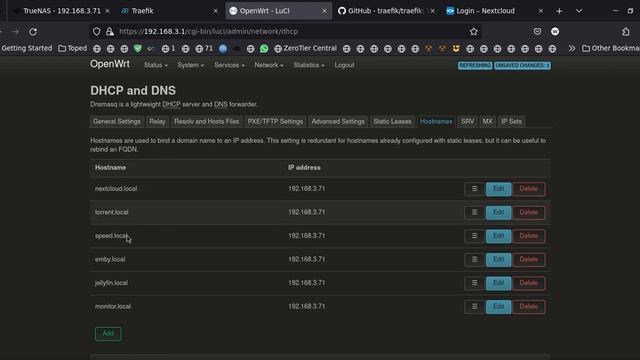Go to the OpenWrt home logo link
Screen dimensions: 640x360
tap(110, 64)
